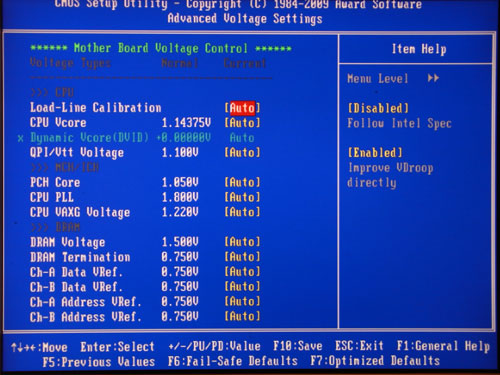Click the Dynamic Vcore +0.00000V value

(x=184, y=138)
